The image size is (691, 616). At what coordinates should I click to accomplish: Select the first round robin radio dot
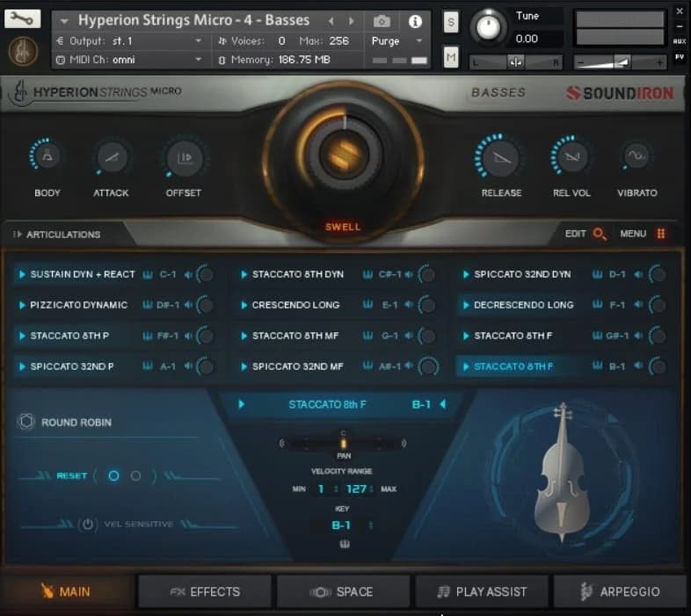pos(113,476)
